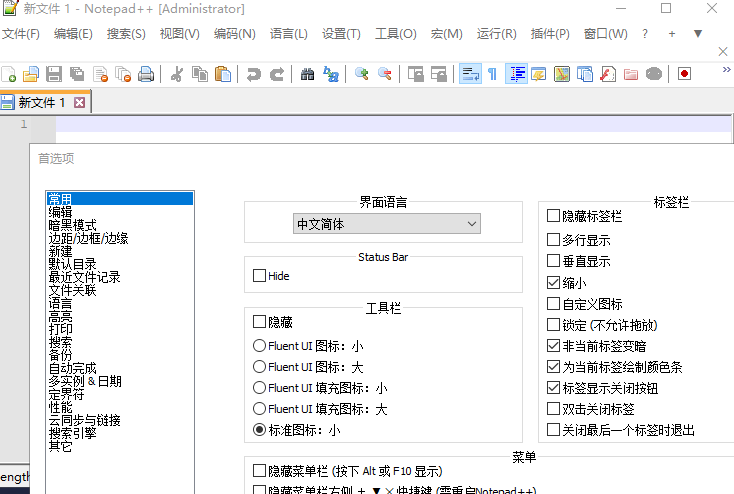
Task: Click the Close All toolbar icon
Action: tap(123, 74)
